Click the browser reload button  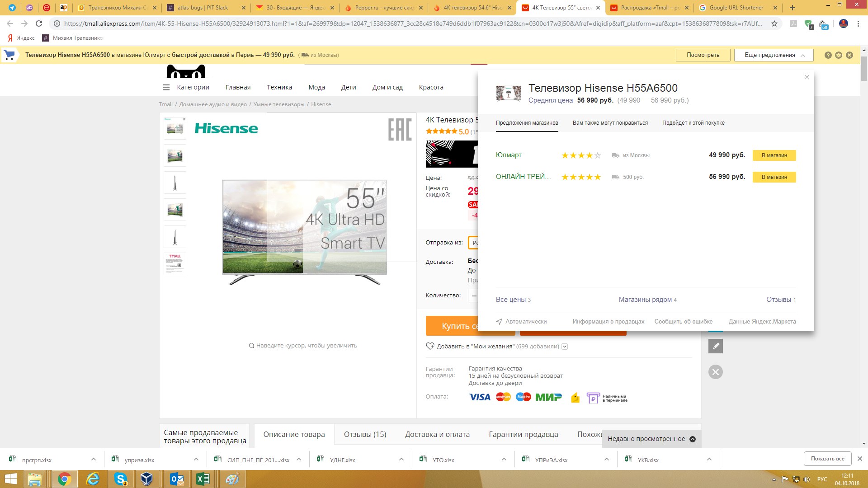coord(39,23)
